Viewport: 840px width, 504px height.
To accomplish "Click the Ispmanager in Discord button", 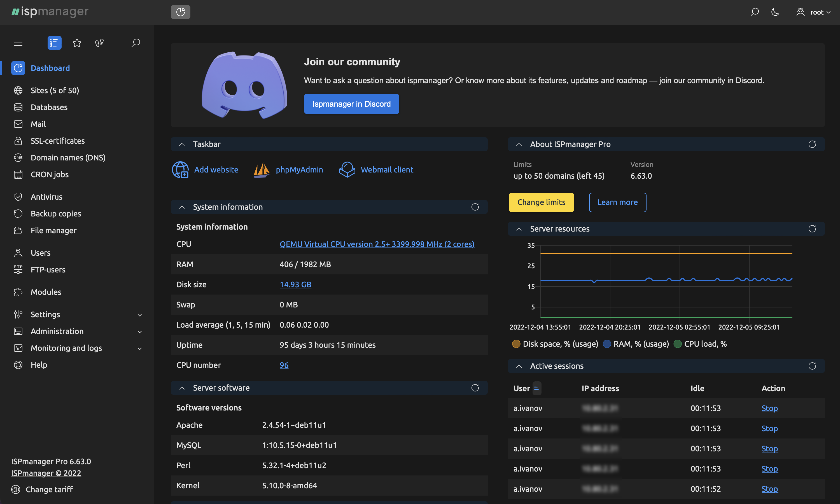I will [x=351, y=104].
